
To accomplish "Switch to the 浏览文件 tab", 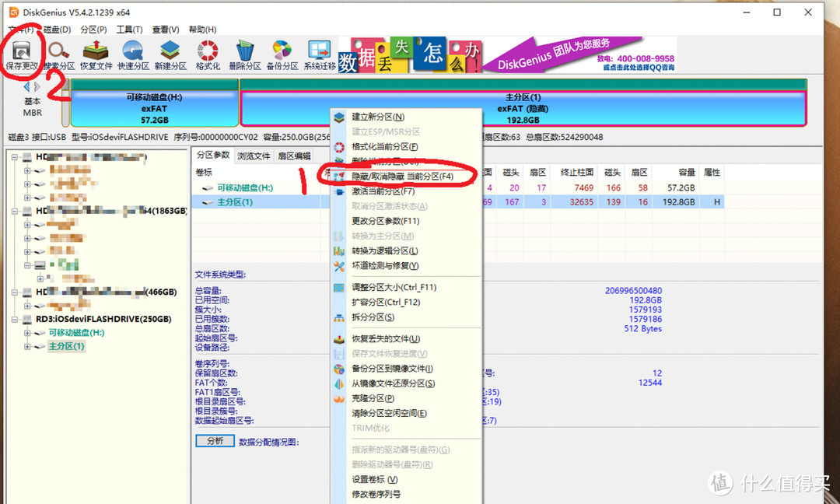I will coord(254,156).
